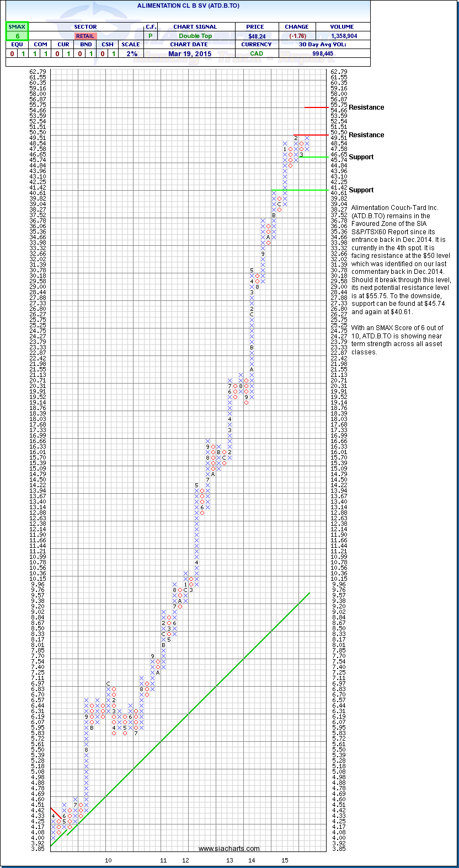Select the chart date Mar 19, 2015
The width and height of the screenshot is (459, 868).
point(189,54)
